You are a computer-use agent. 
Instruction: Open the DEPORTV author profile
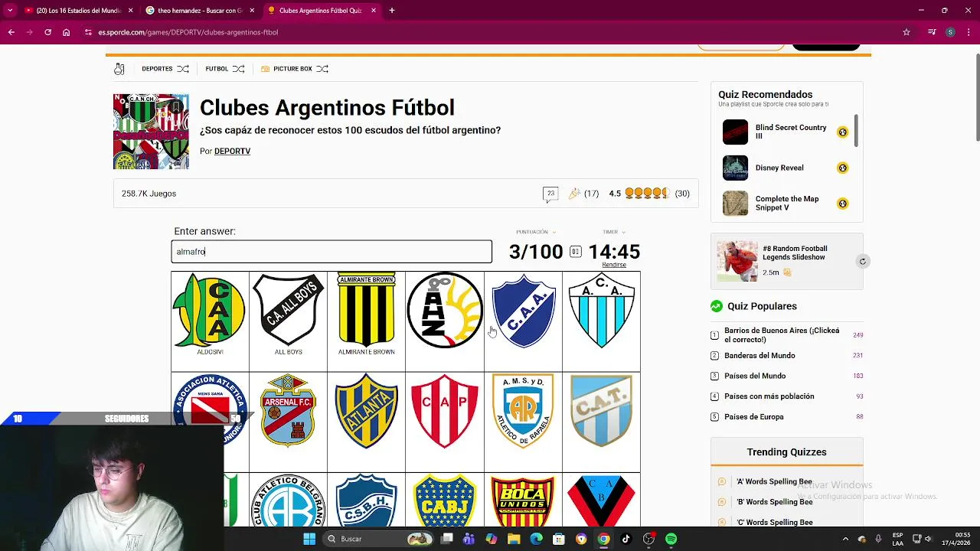[232, 151]
